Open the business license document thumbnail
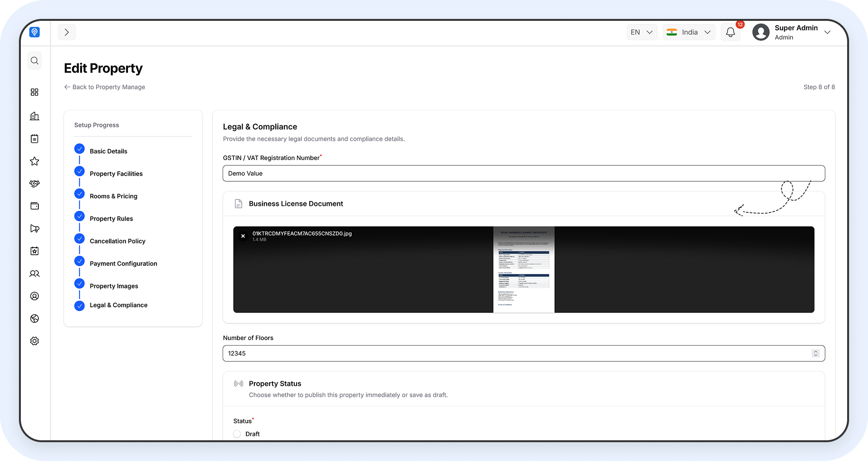Screen dimensions: 868x463 [x=524, y=269]
